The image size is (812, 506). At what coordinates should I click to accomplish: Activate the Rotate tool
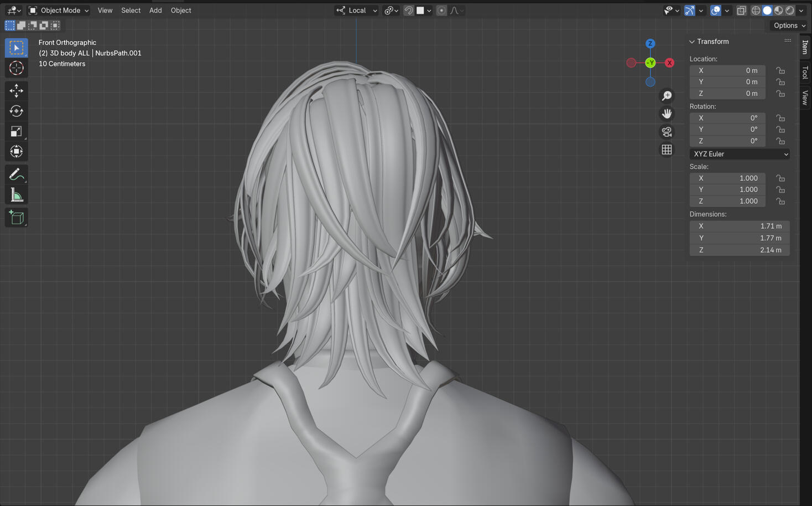16,111
